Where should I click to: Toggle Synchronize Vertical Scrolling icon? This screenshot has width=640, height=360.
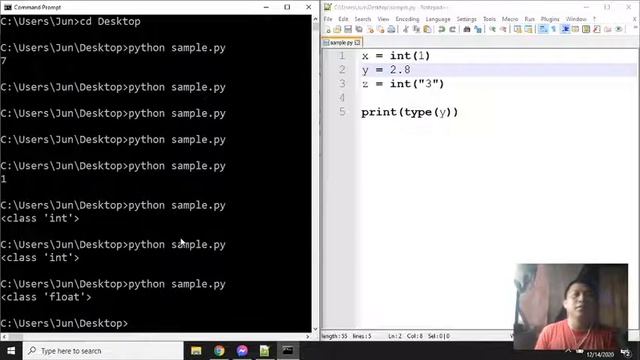[518, 29]
